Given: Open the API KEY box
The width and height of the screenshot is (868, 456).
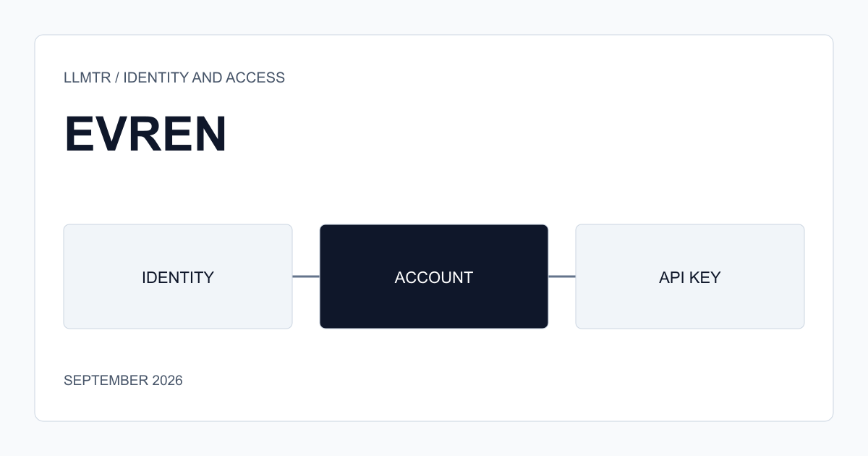Looking at the screenshot, I should pos(690,276).
